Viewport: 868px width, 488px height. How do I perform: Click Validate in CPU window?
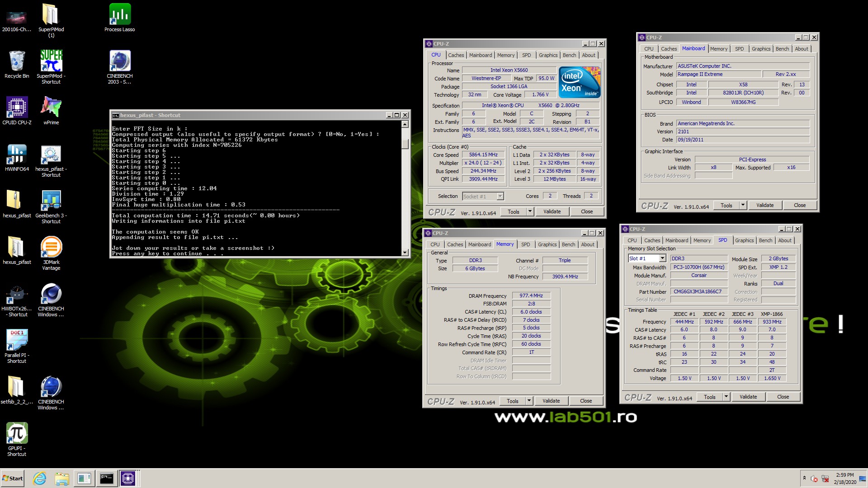[x=552, y=211]
